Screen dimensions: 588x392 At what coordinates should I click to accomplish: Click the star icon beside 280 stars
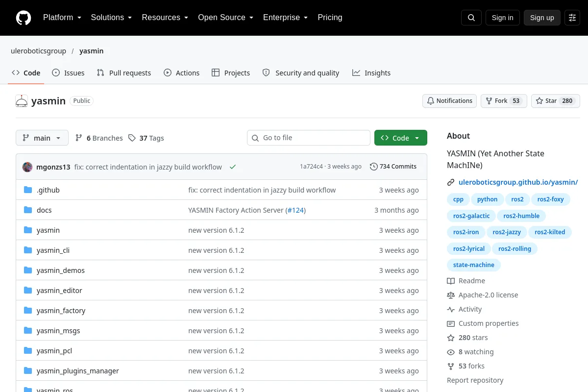point(451,338)
